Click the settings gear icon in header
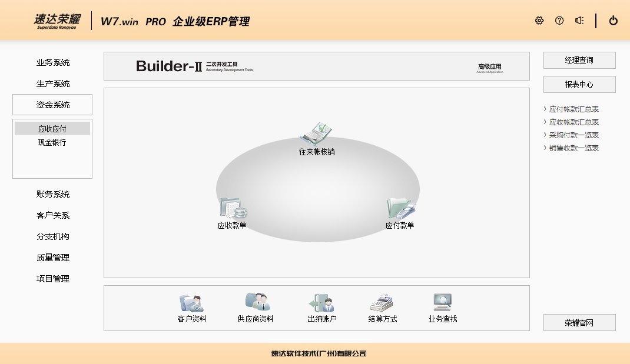 539,21
